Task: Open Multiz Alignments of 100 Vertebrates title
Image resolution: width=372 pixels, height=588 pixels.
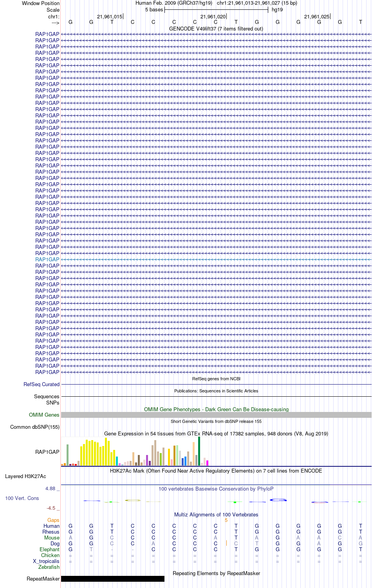Action: click(216, 515)
